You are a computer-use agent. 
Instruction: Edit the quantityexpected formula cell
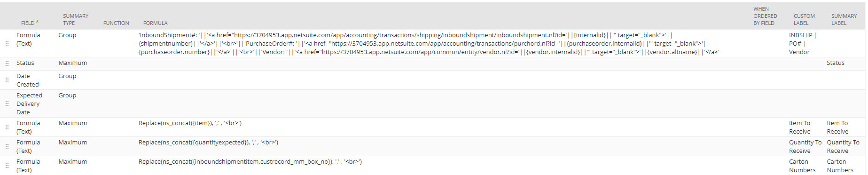tap(208, 143)
